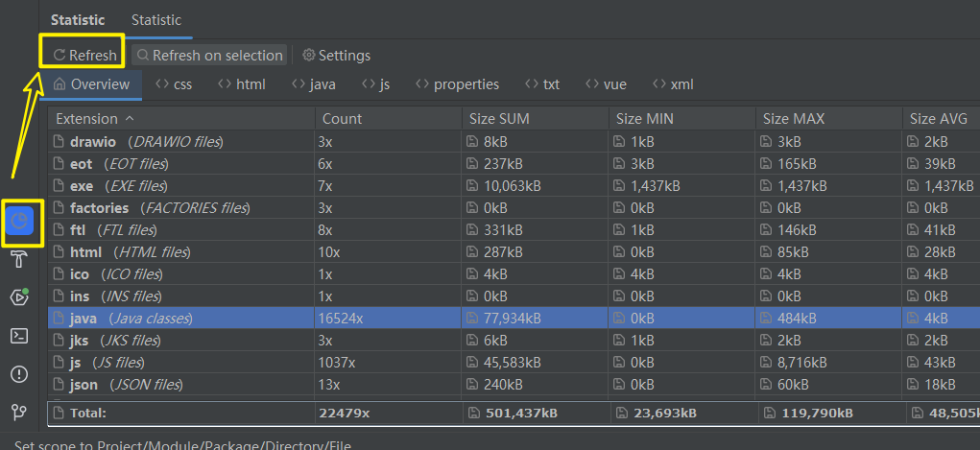Switch to the java tab
The image size is (980, 450).
[x=313, y=84]
